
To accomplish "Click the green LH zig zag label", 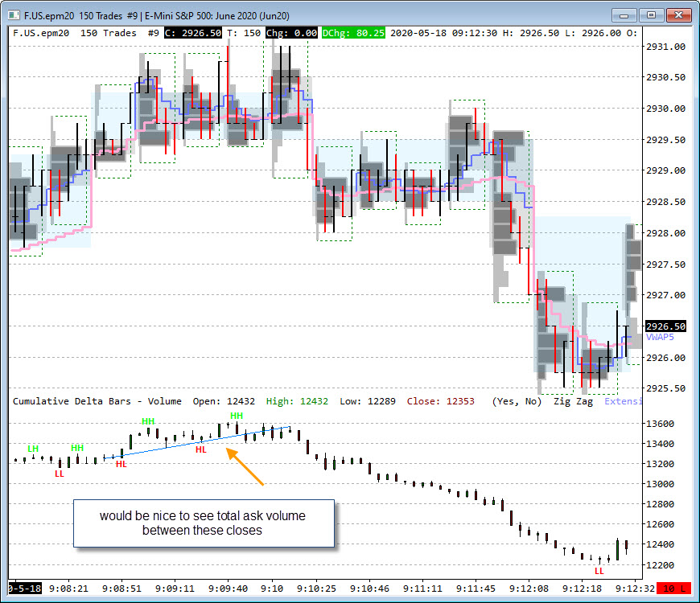I will [33, 449].
